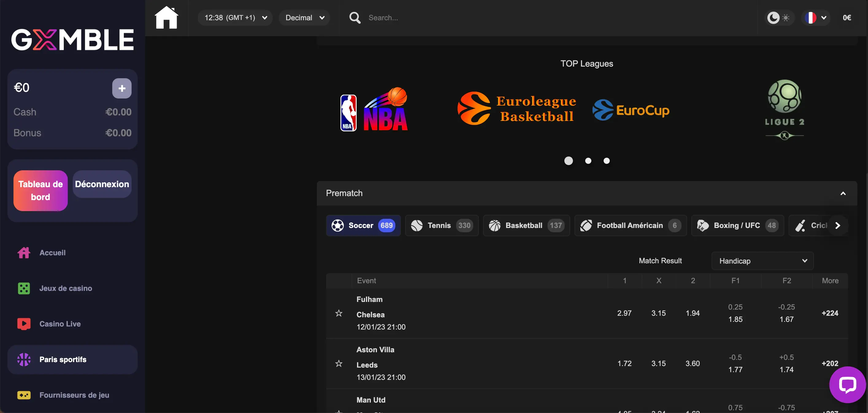Bet on Aston Villa win odds 1.72
The width and height of the screenshot is (868, 413).
click(x=624, y=363)
